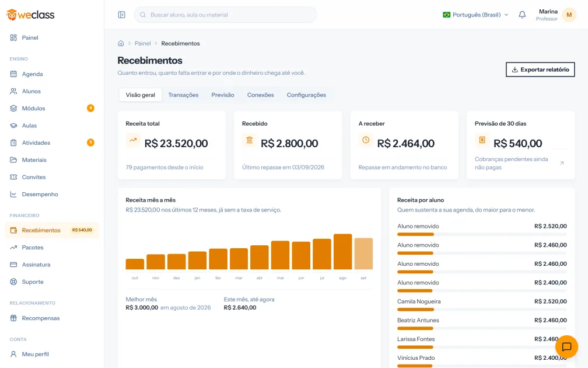
Task: Go home via the breadcrumb house icon
Action: tap(121, 43)
